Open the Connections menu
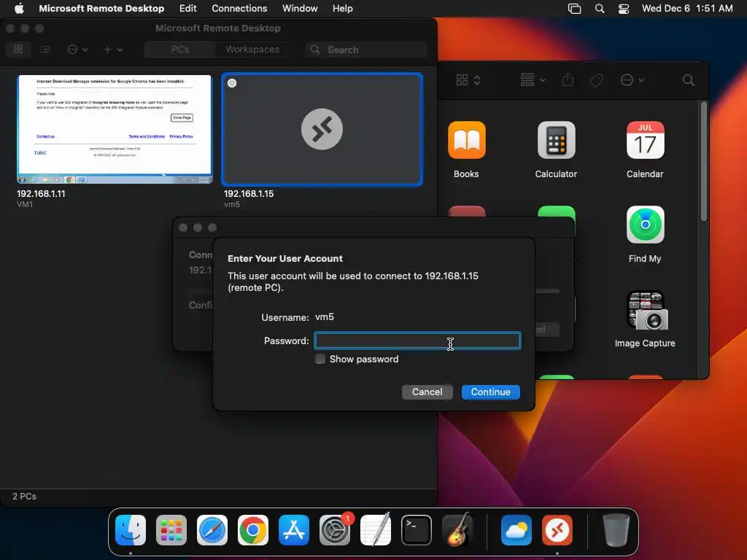This screenshot has height=560, width=747. [x=239, y=8]
